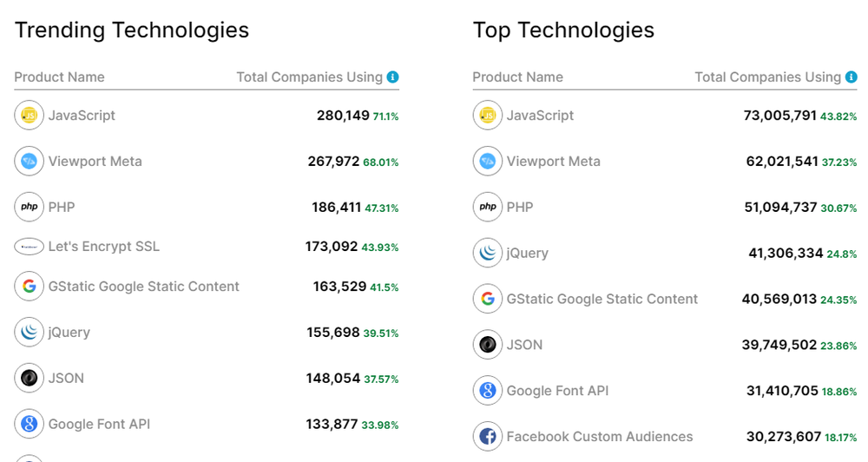Click the Let's Encrypt SSL logo icon
The height and width of the screenshot is (462, 868).
[x=29, y=247]
